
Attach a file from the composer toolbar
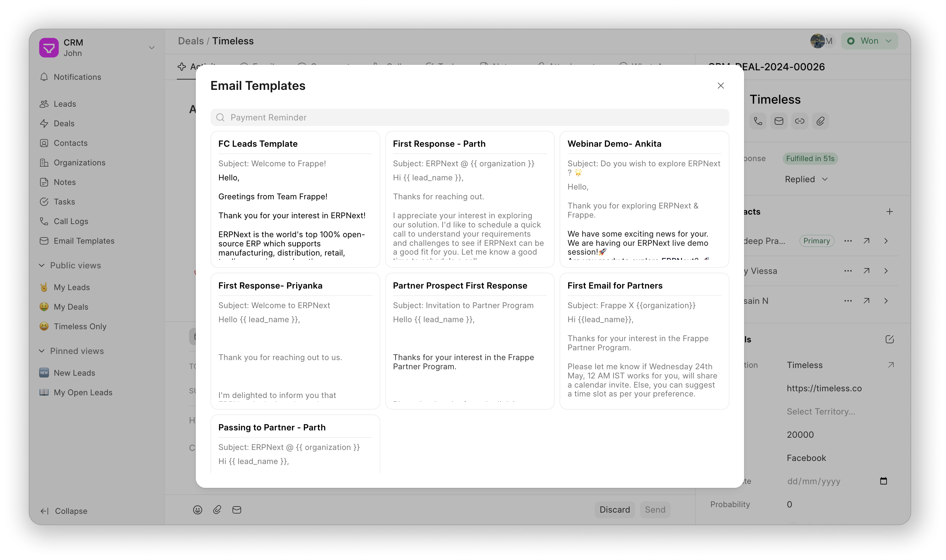[x=217, y=510]
